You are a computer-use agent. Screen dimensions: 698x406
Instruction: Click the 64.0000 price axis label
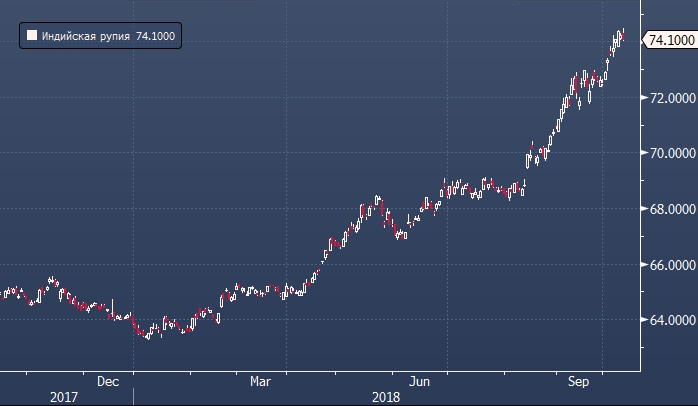670,321
